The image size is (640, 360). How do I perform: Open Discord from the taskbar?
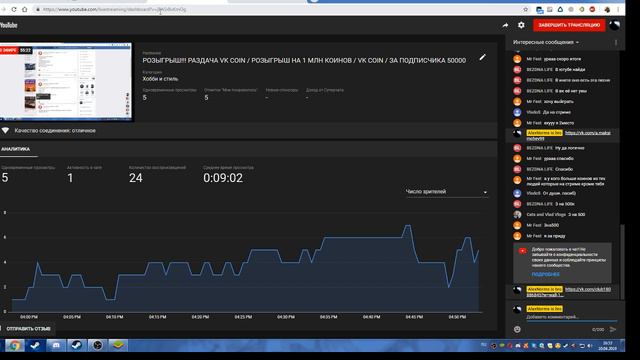coord(56,346)
